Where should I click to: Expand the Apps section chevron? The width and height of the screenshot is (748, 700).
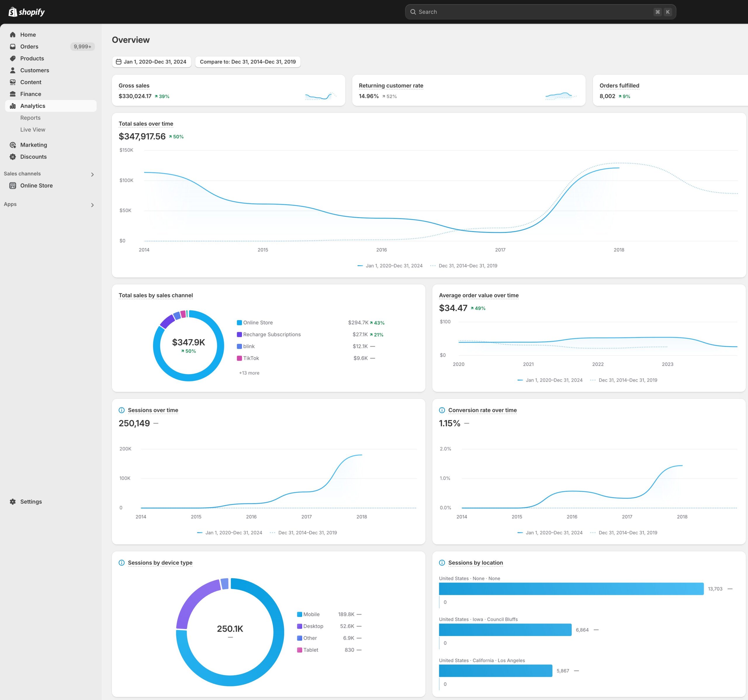tap(92, 205)
